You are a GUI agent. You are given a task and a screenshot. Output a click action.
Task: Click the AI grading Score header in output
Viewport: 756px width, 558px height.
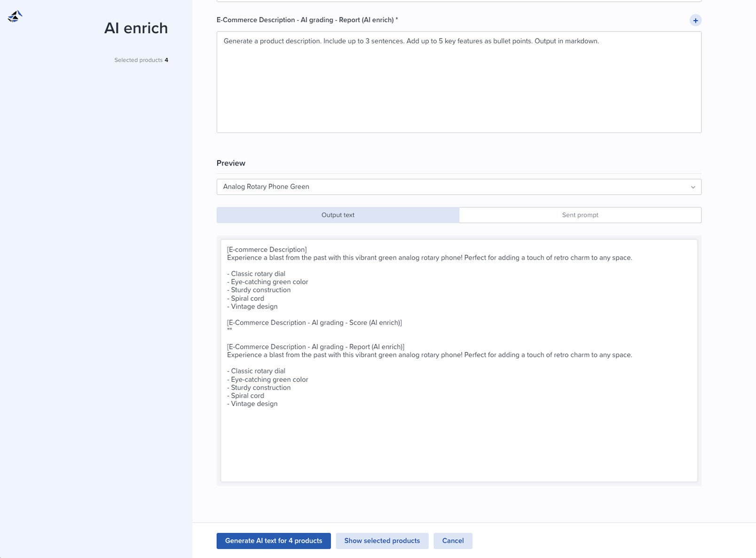[x=314, y=322]
